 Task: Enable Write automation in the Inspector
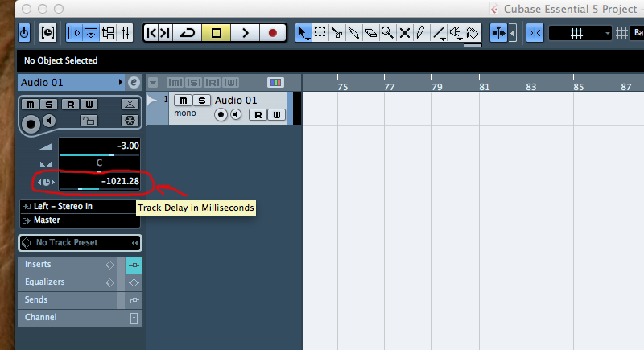pyautogui.click(x=89, y=105)
